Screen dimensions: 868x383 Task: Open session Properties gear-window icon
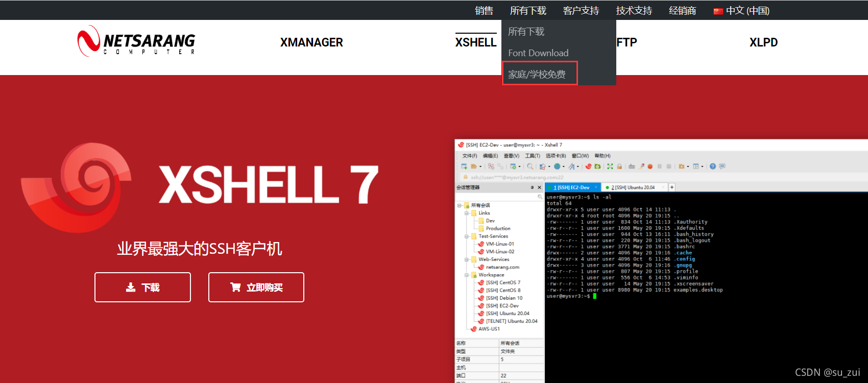(513, 166)
